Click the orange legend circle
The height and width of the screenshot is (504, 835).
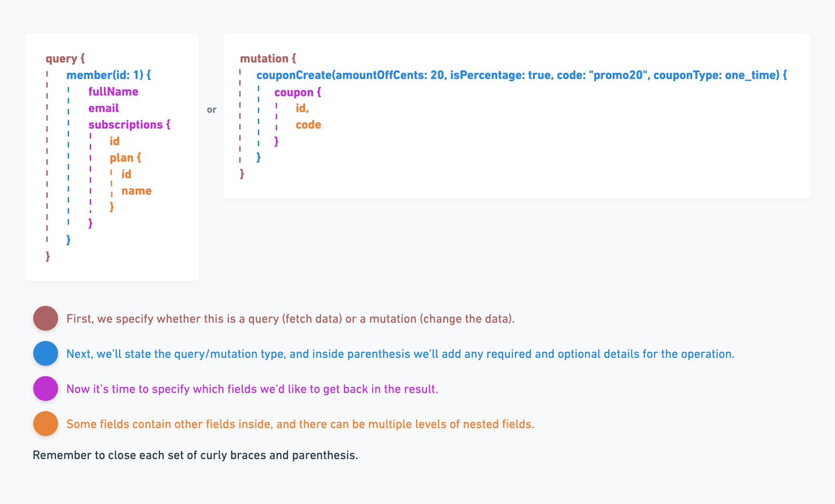45,423
